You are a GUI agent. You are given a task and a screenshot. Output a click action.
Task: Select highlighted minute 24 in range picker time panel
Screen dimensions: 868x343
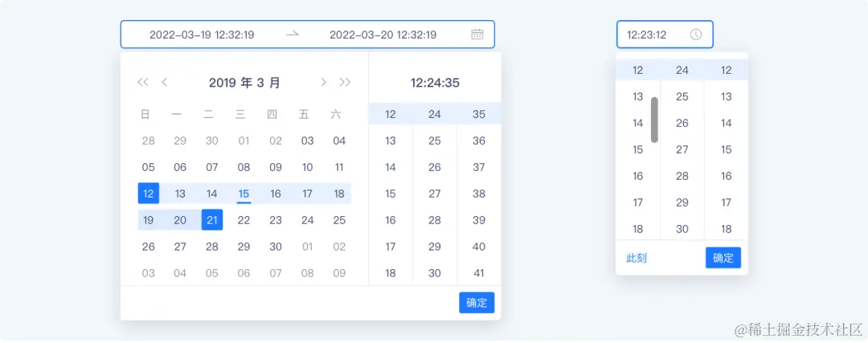pyautogui.click(x=435, y=114)
